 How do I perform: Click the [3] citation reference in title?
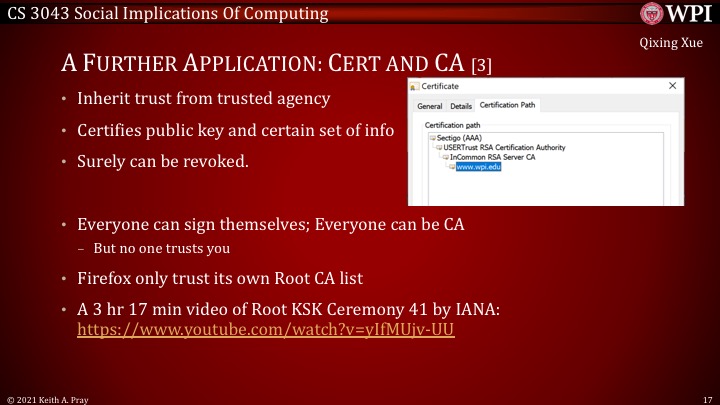[481, 66]
